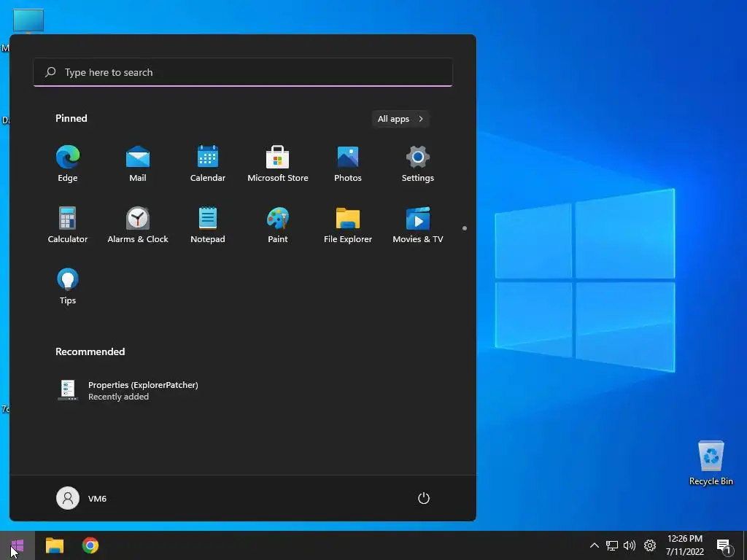Click the Windows Start button on taskbar

click(18, 545)
